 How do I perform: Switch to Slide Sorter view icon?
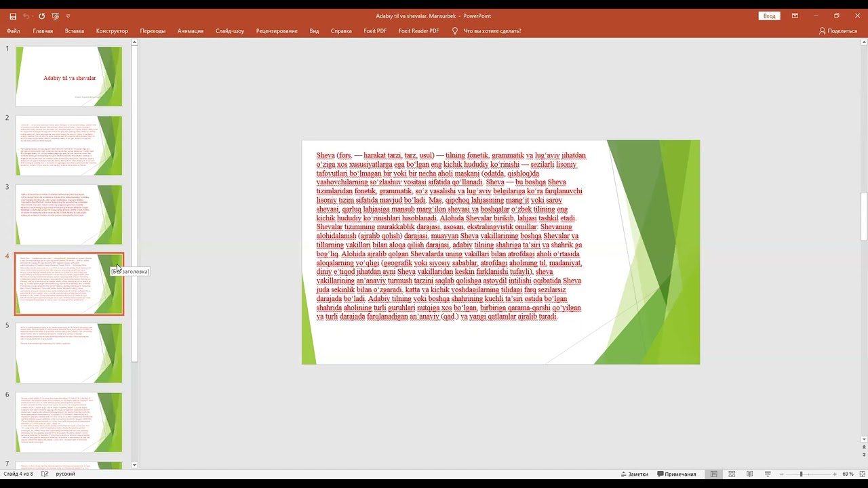732,474
